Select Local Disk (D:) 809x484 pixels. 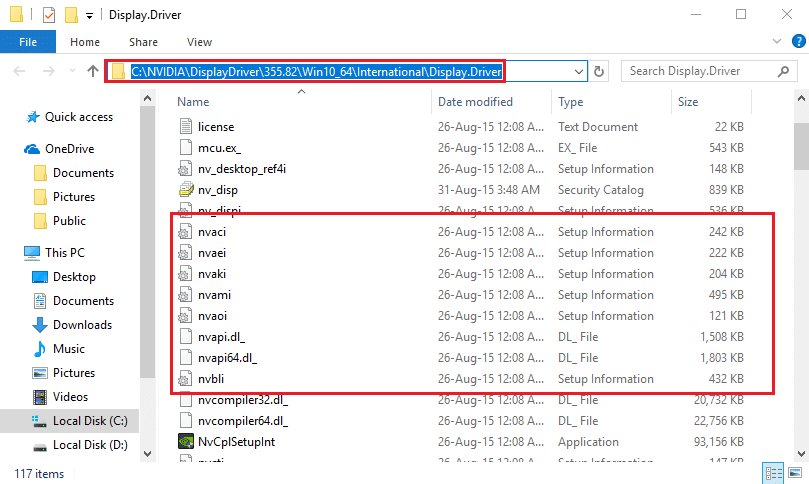pyautogui.click(x=90, y=445)
